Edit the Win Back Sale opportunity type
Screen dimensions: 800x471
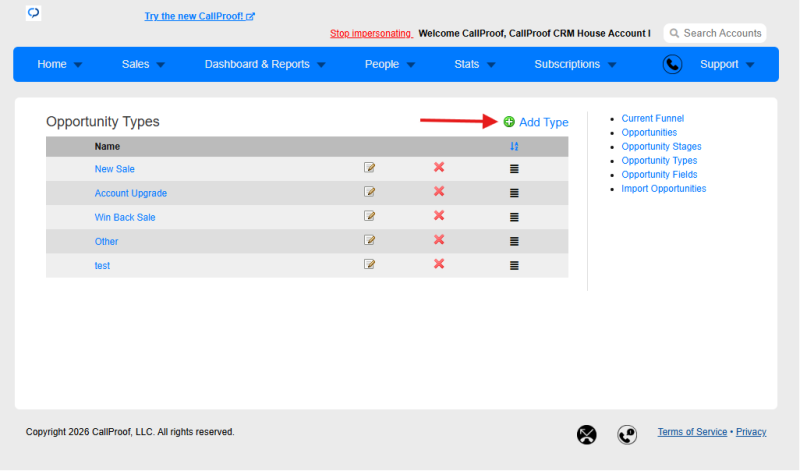point(369,216)
